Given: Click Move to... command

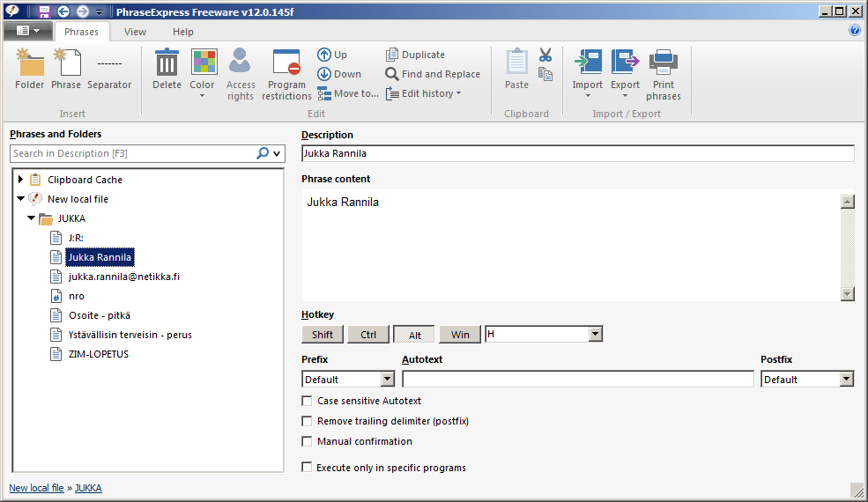Looking at the screenshot, I should (x=348, y=93).
